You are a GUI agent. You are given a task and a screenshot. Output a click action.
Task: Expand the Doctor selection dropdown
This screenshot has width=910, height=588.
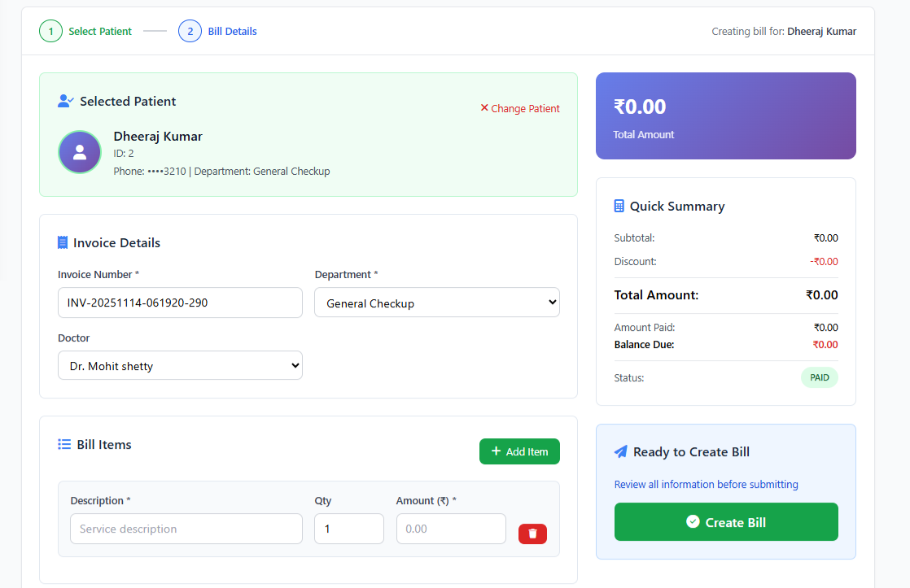click(x=180, y=366)
